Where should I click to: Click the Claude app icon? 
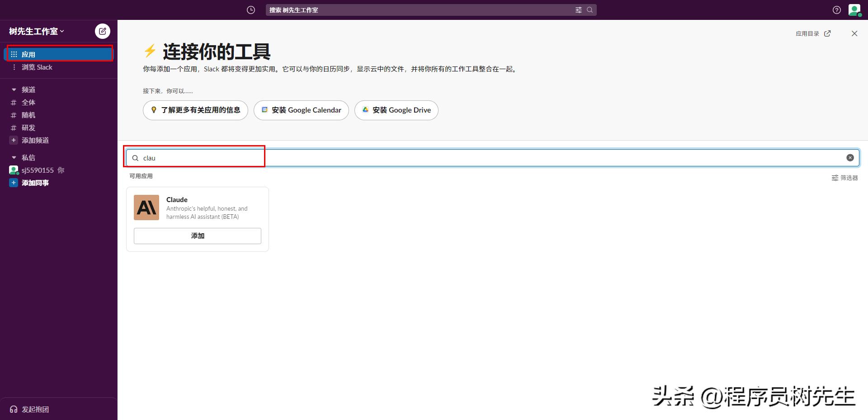coord(146,207)
